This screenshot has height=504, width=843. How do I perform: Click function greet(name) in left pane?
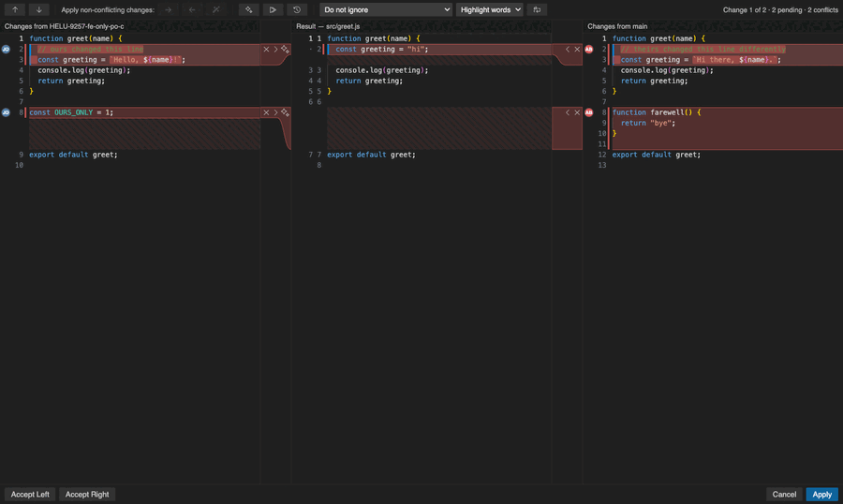75,38
